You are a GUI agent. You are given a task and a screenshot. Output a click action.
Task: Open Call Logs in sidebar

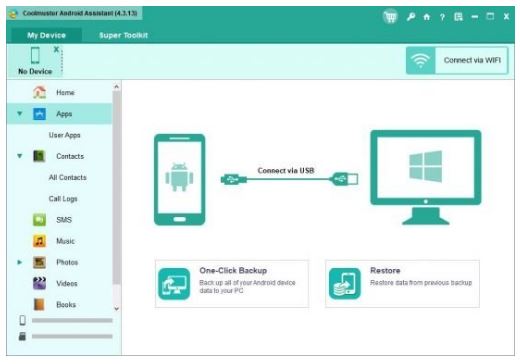[63, 199]
